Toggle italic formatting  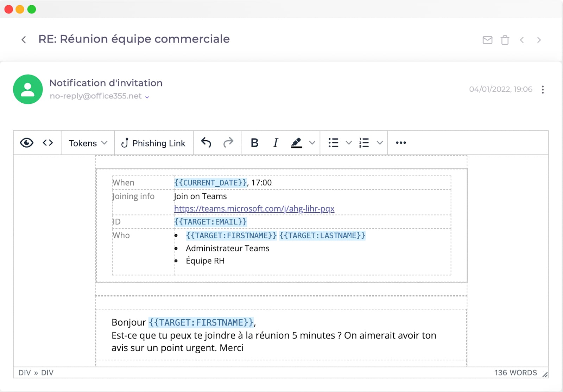[x=276, y=143]
